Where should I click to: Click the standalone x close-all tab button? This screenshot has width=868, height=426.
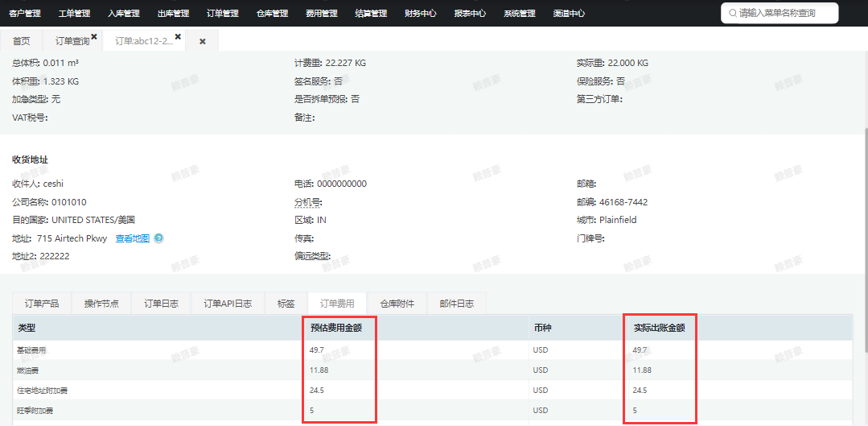coord(203,42)
